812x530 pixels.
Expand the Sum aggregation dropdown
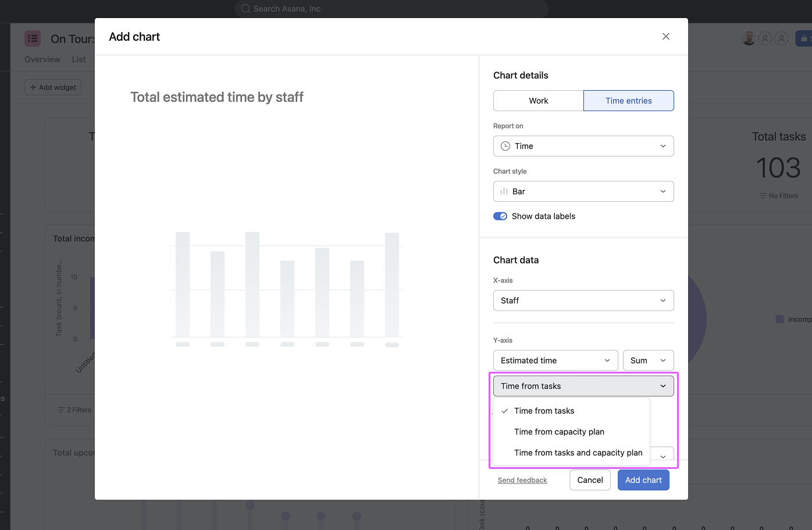(x=648, y=361)
